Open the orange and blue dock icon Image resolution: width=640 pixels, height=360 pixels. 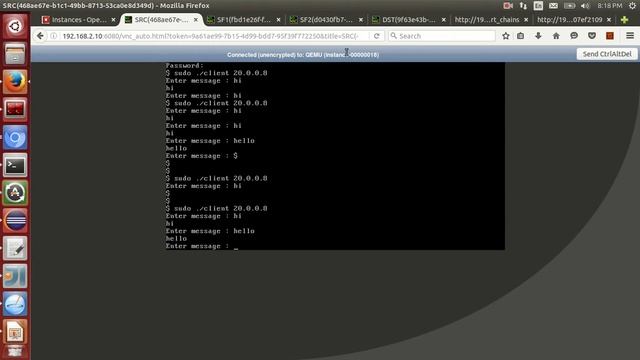[x=15, y=276]
